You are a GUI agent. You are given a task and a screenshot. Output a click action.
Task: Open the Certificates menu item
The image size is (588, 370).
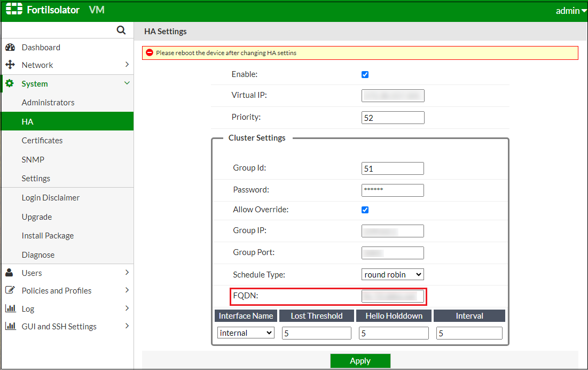(x=42, y=141)
